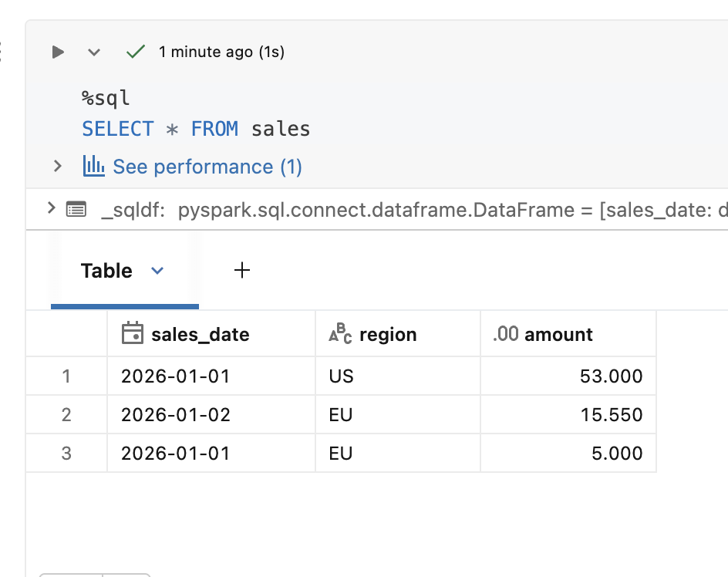Screen dimensions: 728x577
Task: Click the SELECT * FROM sales code line
Action: tap(196, 129)
